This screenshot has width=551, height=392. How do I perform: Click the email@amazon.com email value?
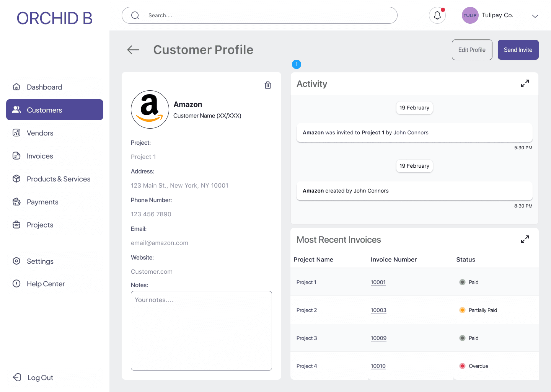[x=160, y=243]
